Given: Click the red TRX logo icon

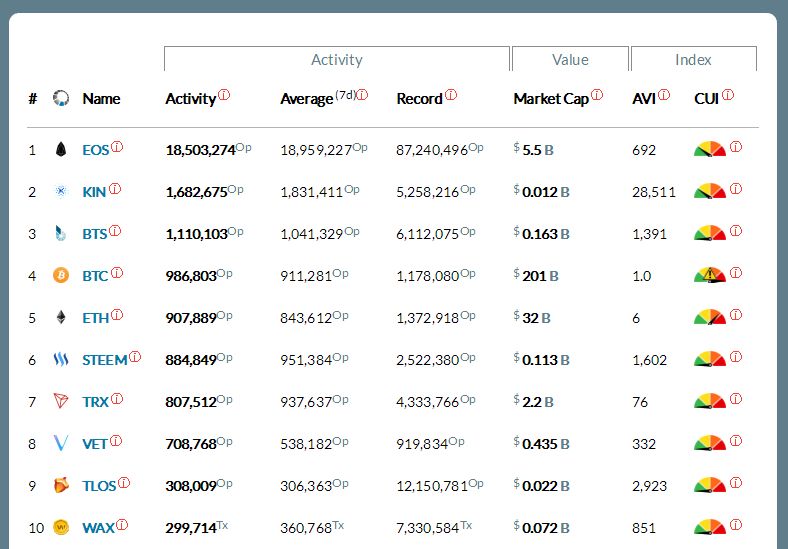Looking at the screenshot, I should (x=61, y=401).
